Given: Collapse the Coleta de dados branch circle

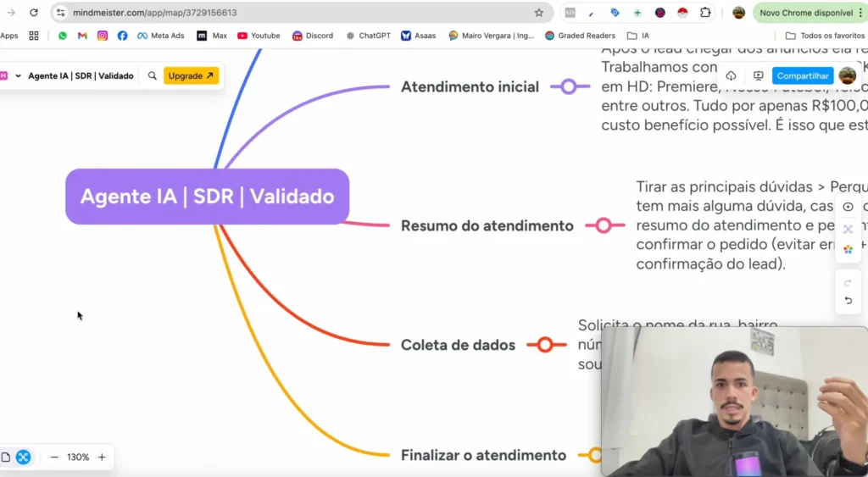Looking at the screenshot, I should tap(545, 345).
